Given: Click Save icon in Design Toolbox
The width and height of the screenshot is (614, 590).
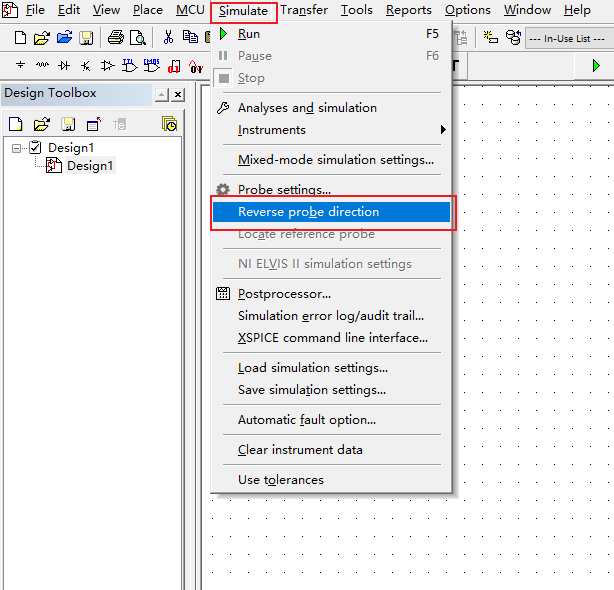Looking at the screenshot, I should (68, 124).
